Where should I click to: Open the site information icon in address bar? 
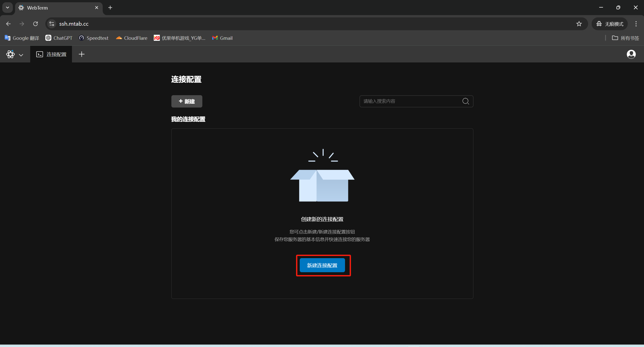coord(52,24)
